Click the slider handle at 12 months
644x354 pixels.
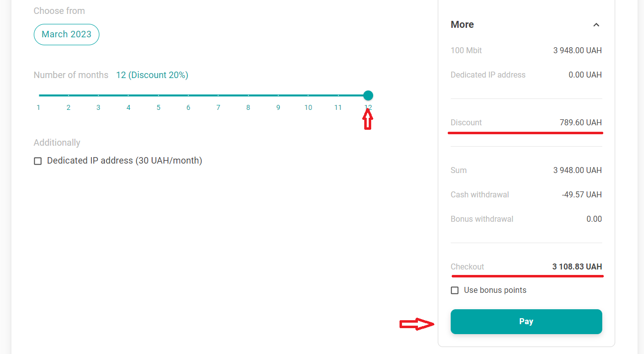click(x=368, y=95)
